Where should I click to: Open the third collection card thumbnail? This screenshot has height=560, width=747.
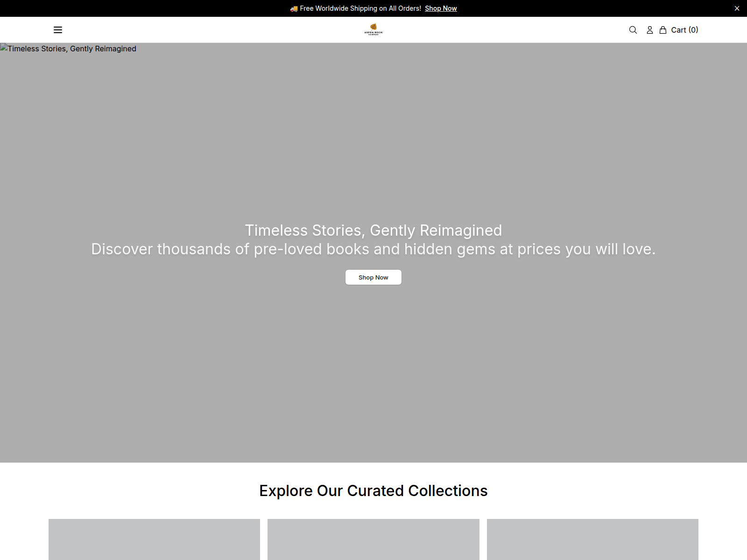coord(592,539)
